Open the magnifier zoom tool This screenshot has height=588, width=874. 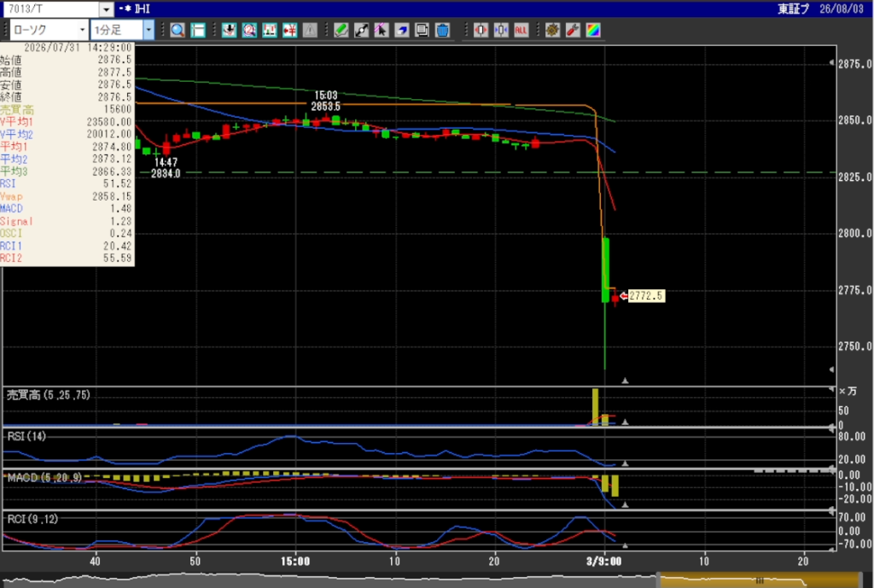[178, 30]
